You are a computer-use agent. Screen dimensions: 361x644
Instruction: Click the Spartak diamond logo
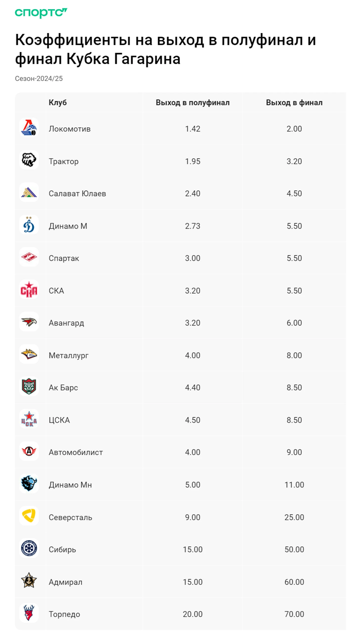pos(29,257)
